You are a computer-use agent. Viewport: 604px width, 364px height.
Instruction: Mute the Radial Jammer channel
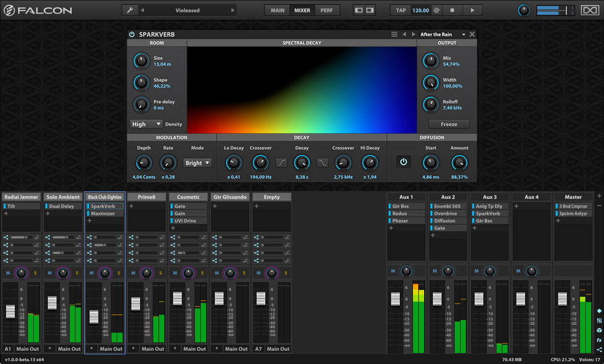point(8,273)
